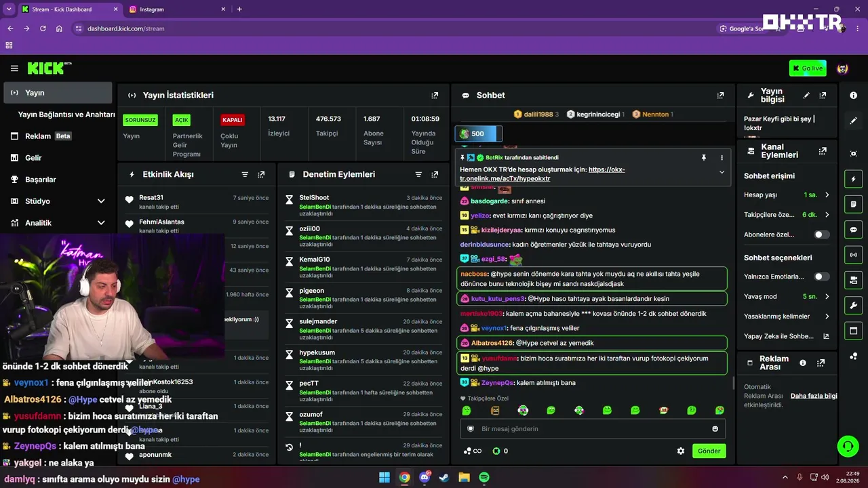Open Yapay Zeka ile Sohbet external link
This screenshot has height=488, width=868.
point(787,336)
